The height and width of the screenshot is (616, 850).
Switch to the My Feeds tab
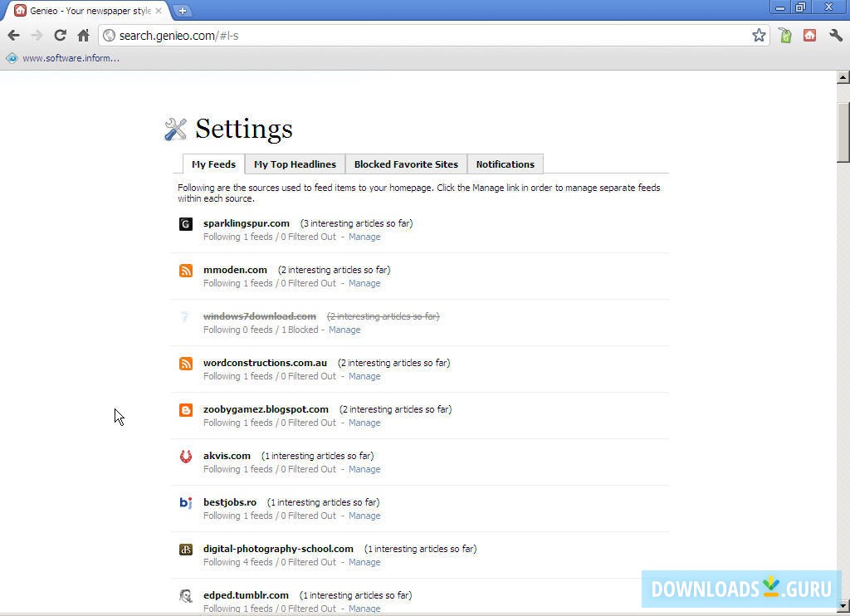[213, 164]
